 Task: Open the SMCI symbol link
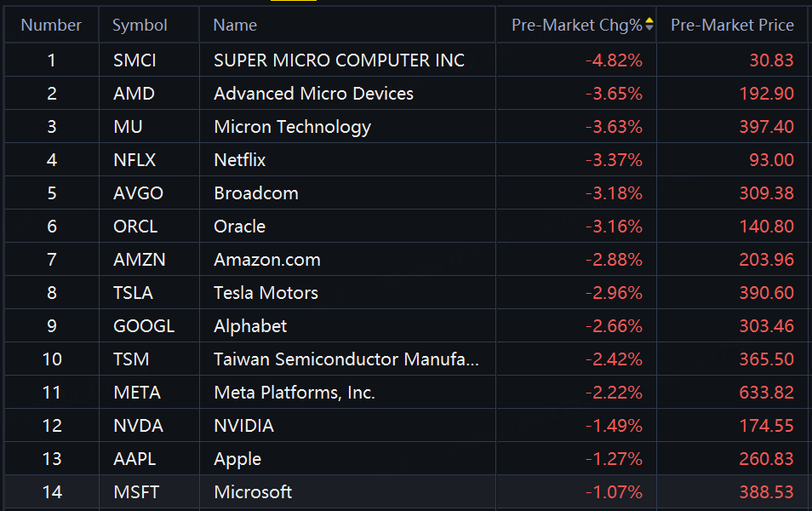point(134,60)
